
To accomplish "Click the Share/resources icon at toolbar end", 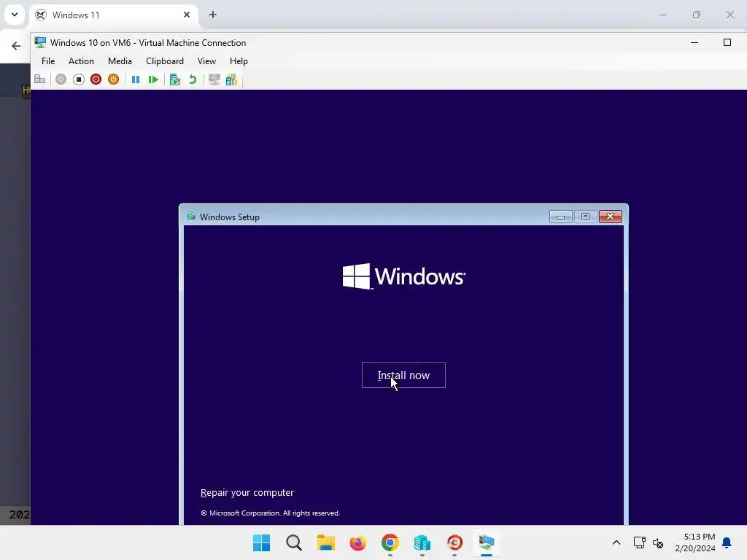I will (x=231, y=79).
